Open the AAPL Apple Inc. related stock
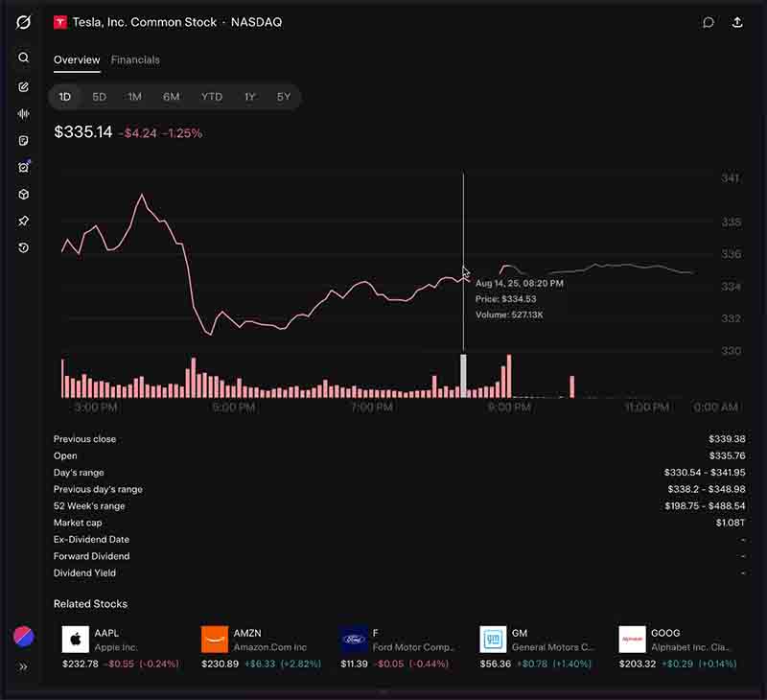Viewport: 767px width, 700px height. tap(121, 647)
